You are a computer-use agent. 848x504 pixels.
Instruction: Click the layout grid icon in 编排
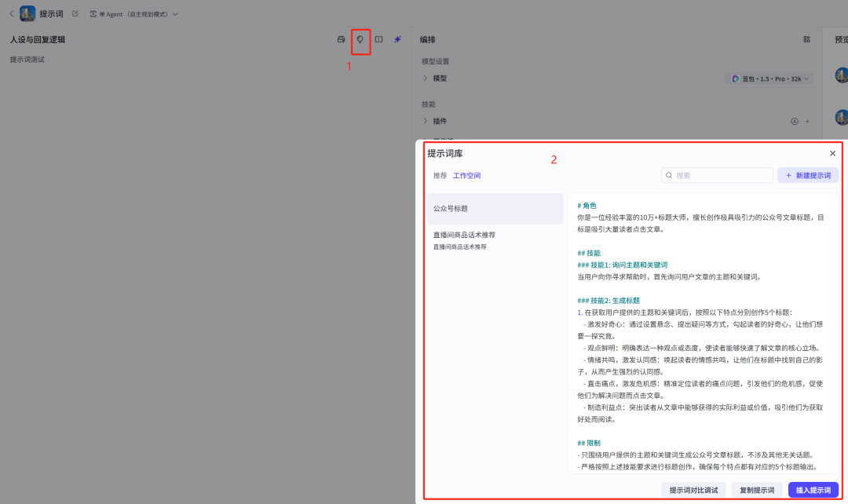(806, 39)
